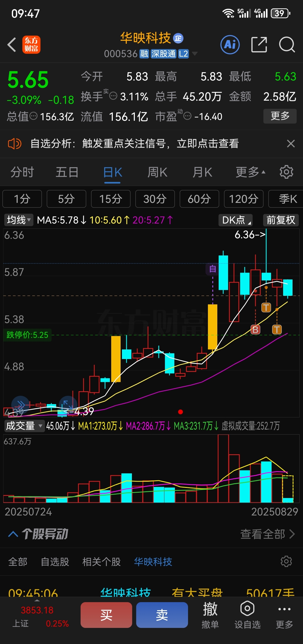
Task: Tap the 企 badge beside stock name
Action: click(x=178, y=38)
